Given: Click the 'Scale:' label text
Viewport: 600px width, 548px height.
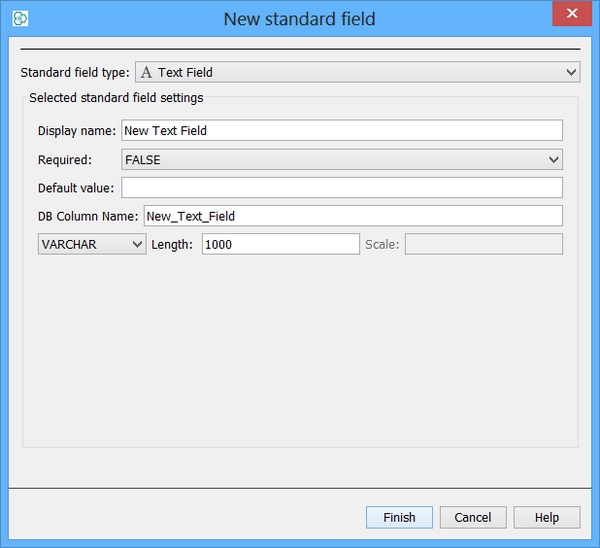Looking at the screenshot, I should click(382, 244).
